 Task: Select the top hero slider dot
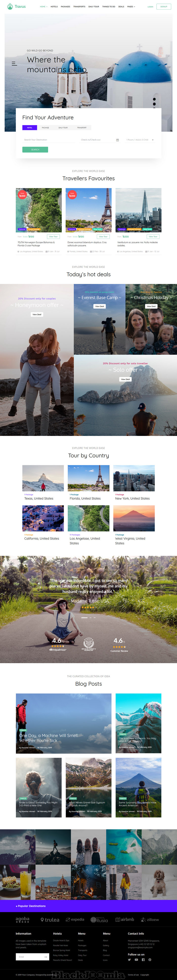(154, 99)
